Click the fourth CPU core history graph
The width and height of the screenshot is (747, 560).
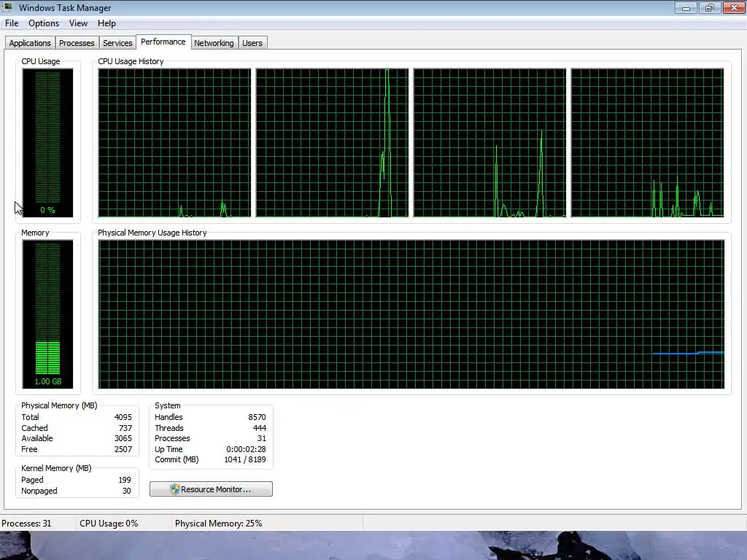[648, 143]
